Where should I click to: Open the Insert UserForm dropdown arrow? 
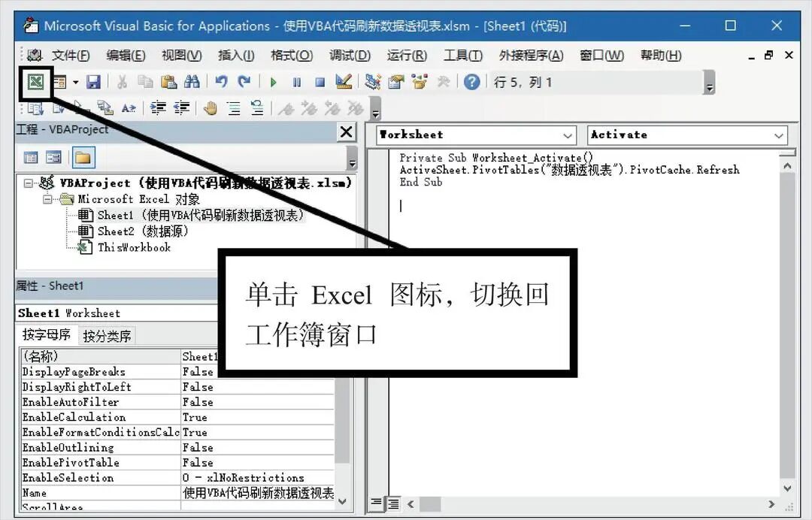pos(76,82)
